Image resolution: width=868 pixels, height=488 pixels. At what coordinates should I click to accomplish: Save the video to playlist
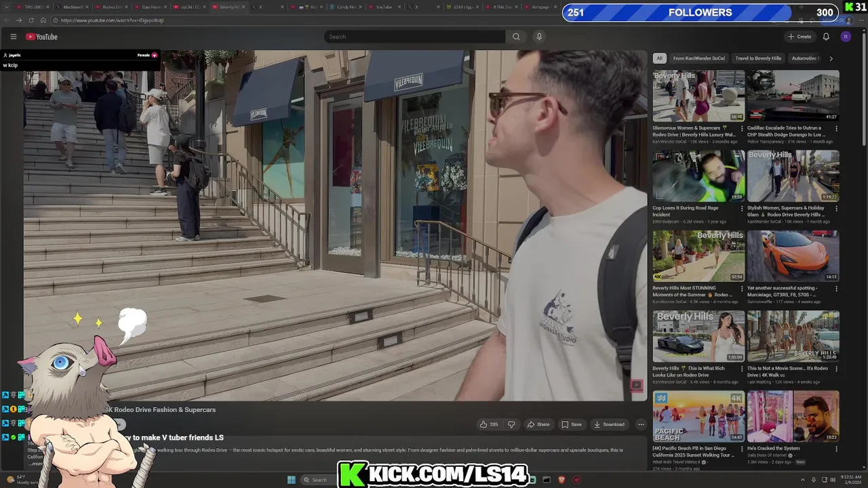point(572,424)
